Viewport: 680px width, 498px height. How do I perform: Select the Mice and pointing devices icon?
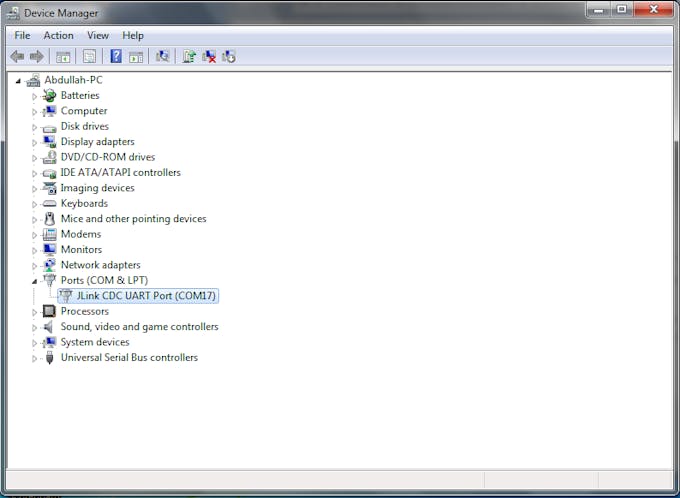49,219
